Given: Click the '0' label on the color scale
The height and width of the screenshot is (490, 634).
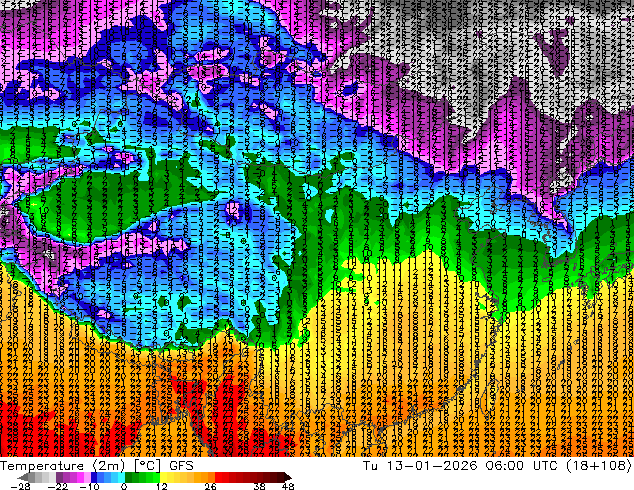Looking at the screenshot, I should pyautogui.click(x=124, y=486).
